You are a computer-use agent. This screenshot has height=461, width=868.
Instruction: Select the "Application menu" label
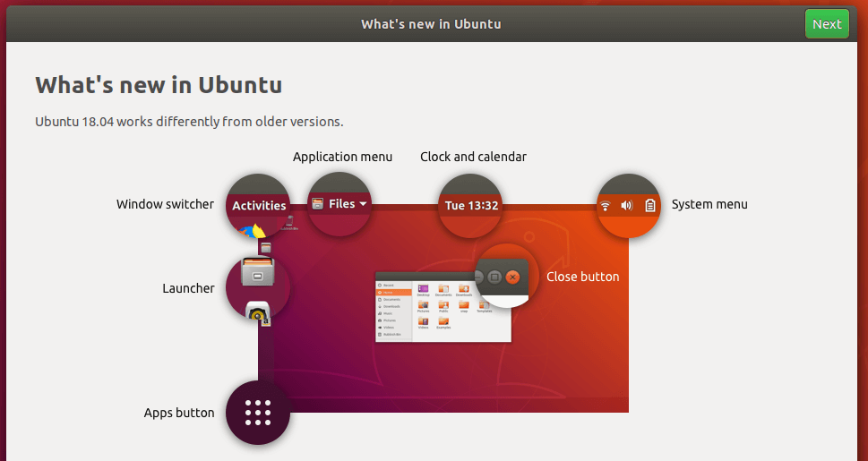(342, 157)
